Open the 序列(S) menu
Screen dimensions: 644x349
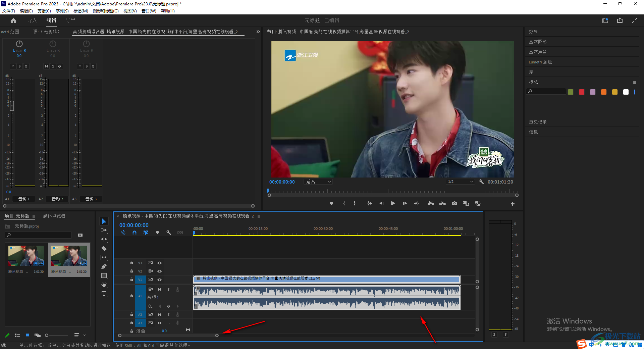coord(62,11)
